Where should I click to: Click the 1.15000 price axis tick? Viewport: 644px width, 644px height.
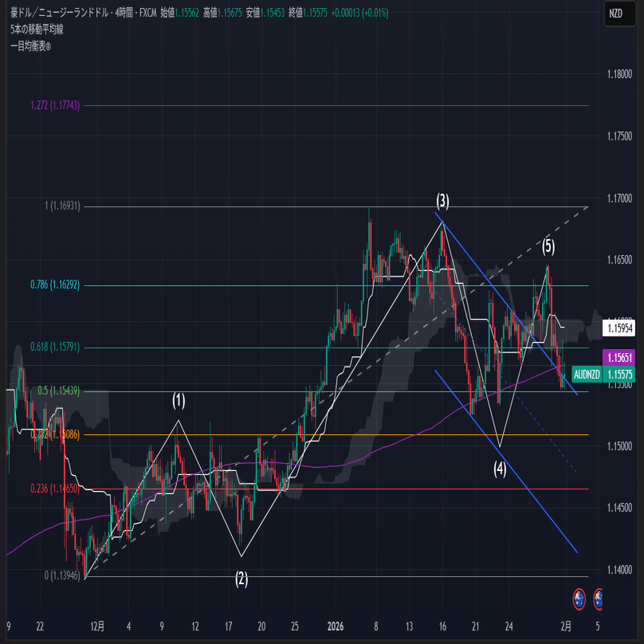coord(619,446)
